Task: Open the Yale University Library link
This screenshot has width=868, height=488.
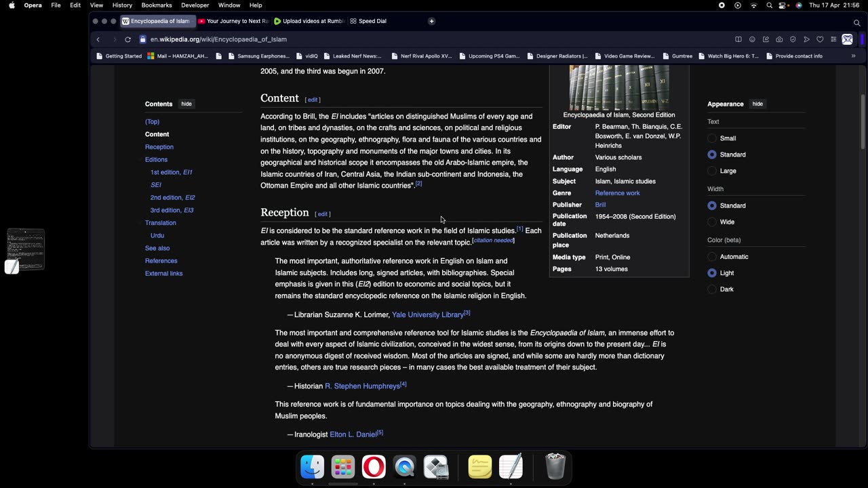Action: pos(428,314)
